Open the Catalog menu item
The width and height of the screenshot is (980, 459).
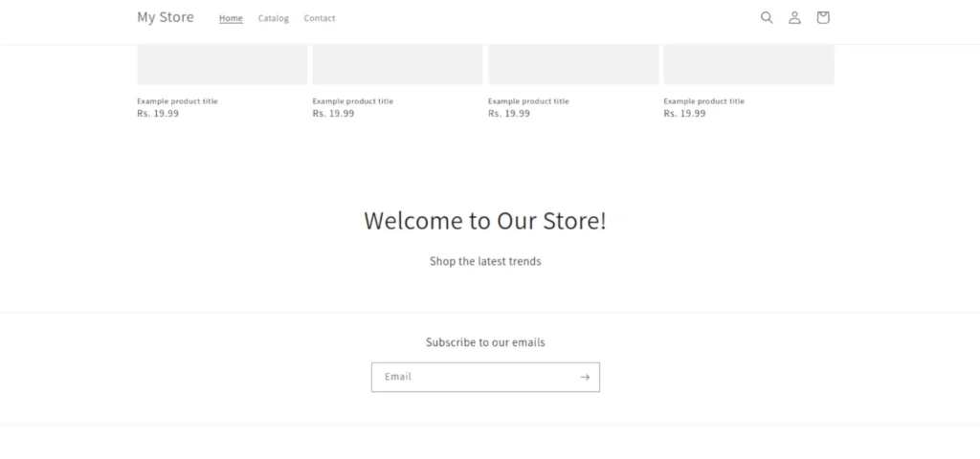point(273,18)
